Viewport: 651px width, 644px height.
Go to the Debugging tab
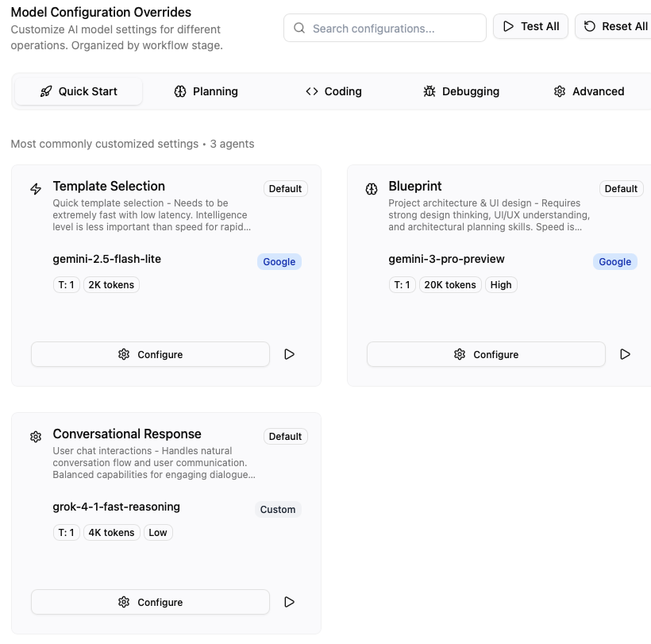tap(461, 91)
